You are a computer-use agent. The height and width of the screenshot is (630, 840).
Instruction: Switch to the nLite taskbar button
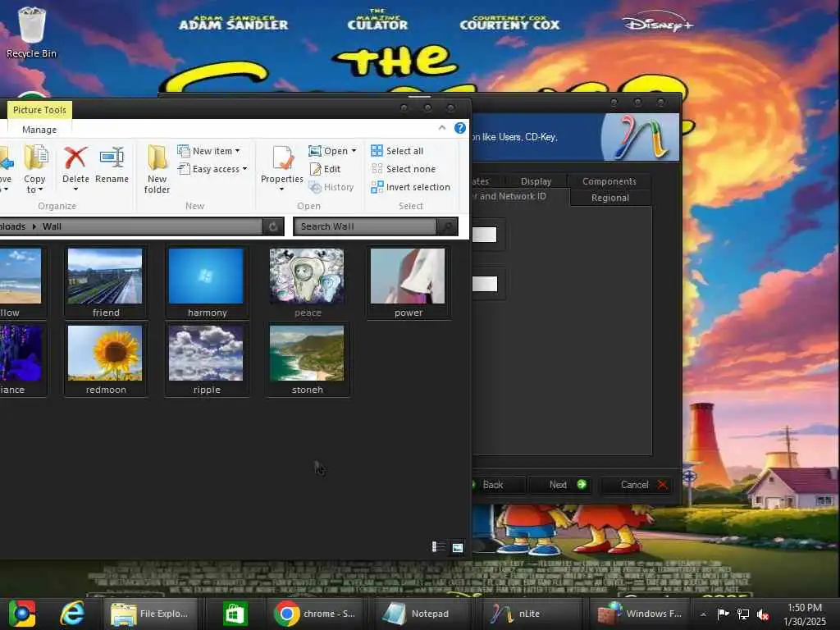click(531, 614)
